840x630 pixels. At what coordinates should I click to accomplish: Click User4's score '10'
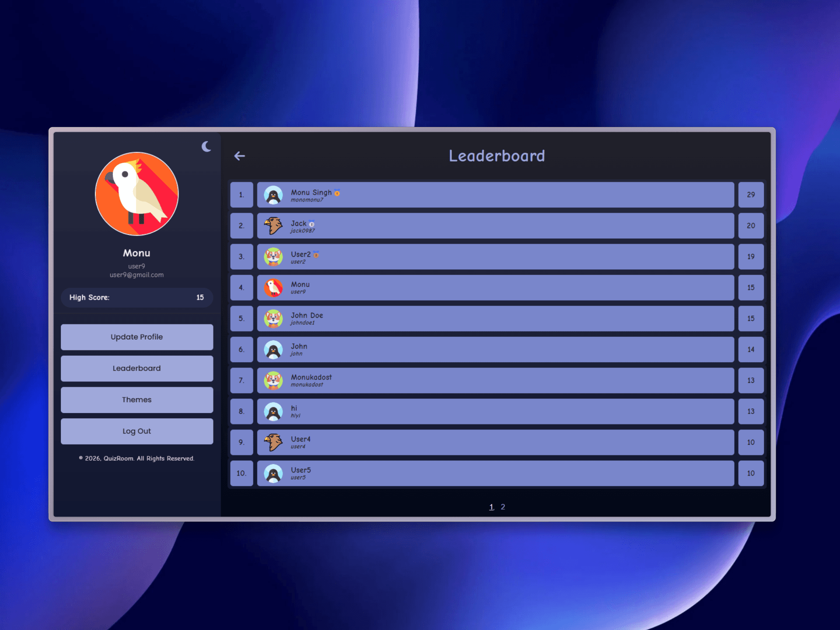click(751, 442)
